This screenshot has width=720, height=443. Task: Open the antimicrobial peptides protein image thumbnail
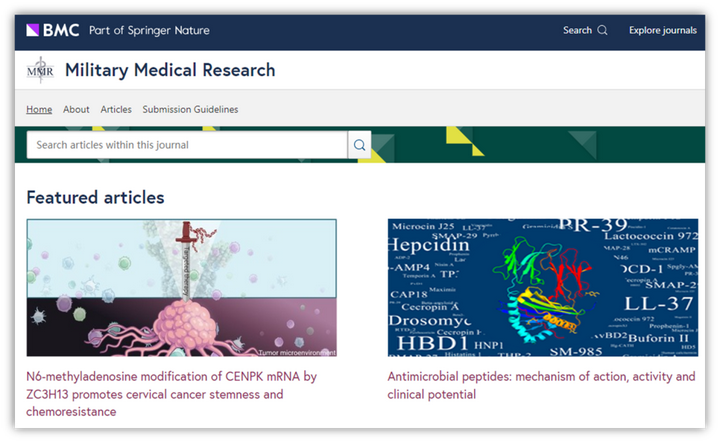[543, 287]
